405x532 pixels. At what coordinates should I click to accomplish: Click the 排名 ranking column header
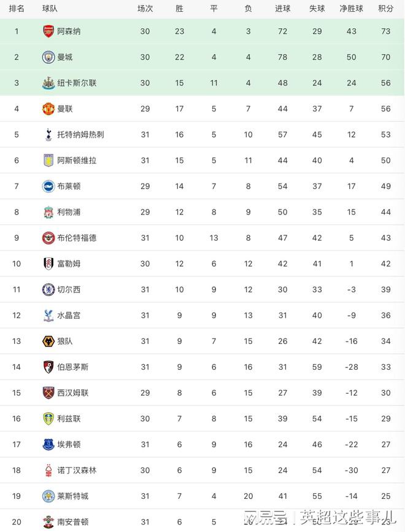coord(17,9)
